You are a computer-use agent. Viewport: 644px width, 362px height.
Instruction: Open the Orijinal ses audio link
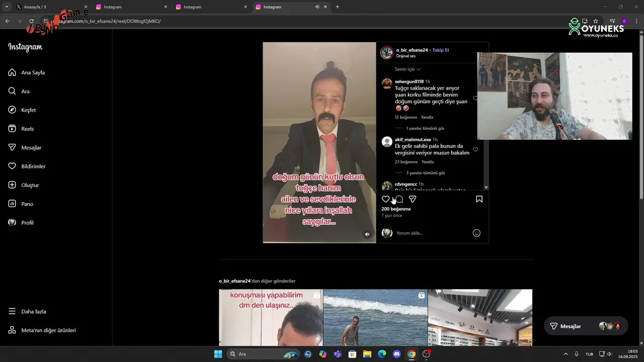coord(406,56)
